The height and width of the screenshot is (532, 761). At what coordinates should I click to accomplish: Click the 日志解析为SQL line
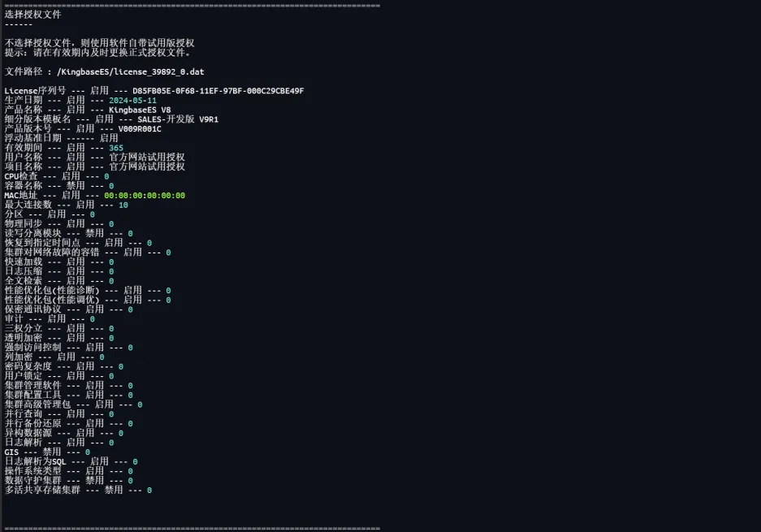[x=71, y=461]
